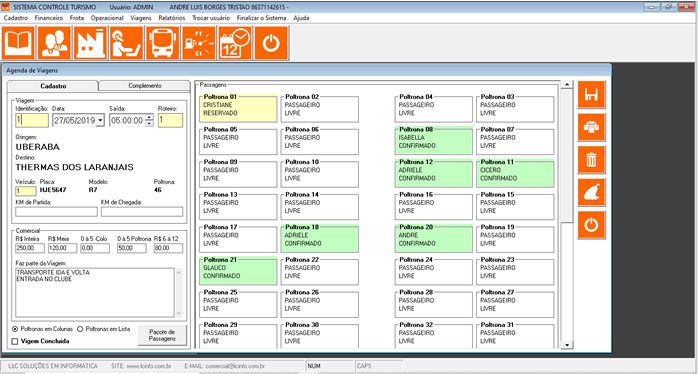Click the origin text UBERABA

coord(37,146)
